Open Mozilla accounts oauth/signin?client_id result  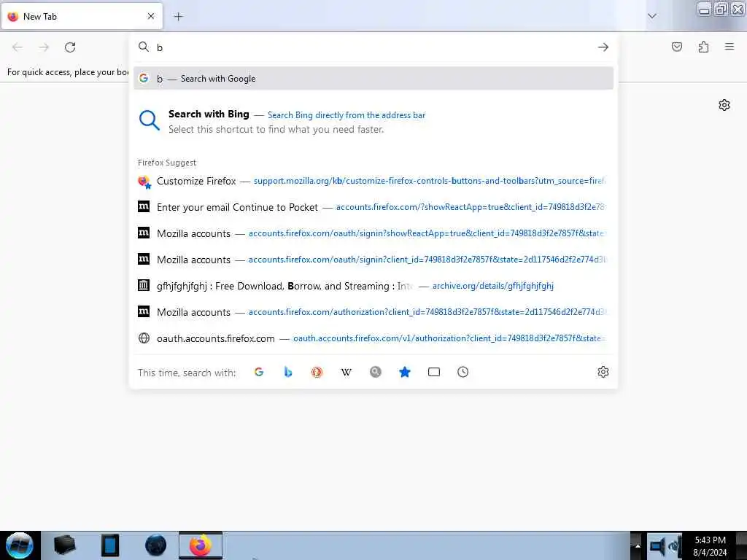[x=373, y=260]
